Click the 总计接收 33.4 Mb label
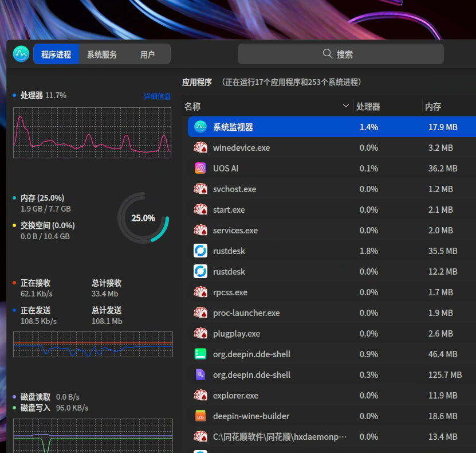The image size is (476, 453). click(107, 288)
